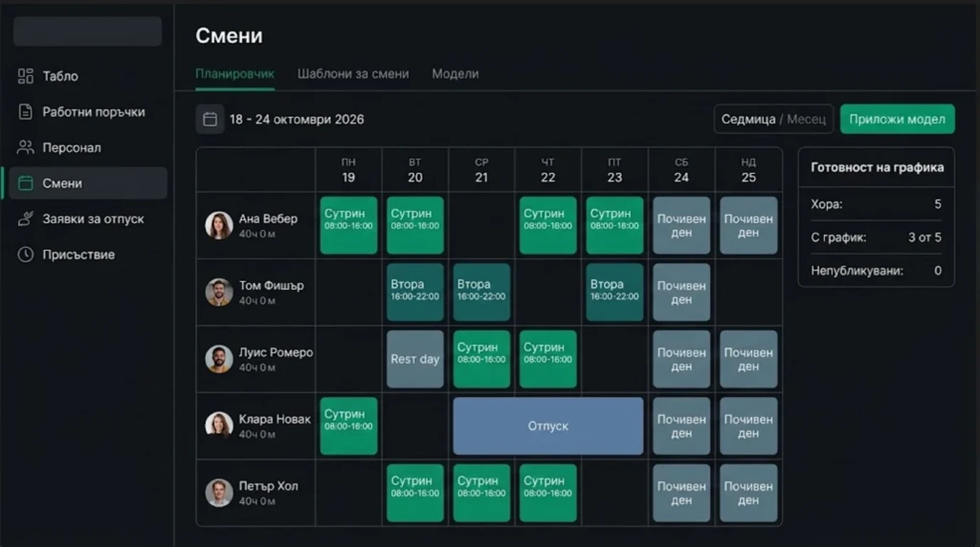
Task: Click the Петър Хол name label
Action: click(269, 486)
